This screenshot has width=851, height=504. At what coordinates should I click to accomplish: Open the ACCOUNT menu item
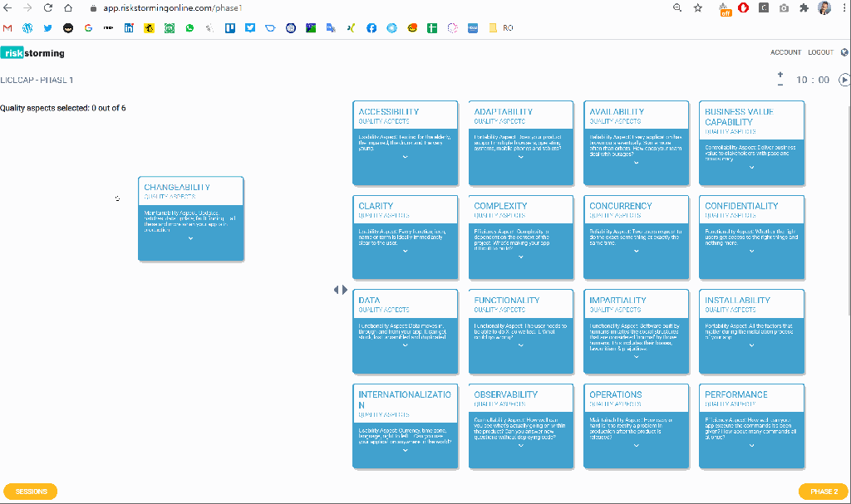785,52
